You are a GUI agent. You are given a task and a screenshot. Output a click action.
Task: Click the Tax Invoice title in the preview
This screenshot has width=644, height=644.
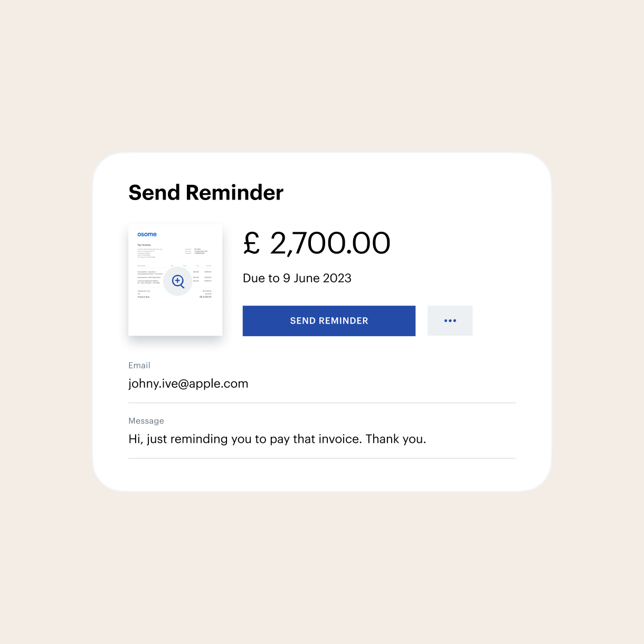(x=144, y=245)
